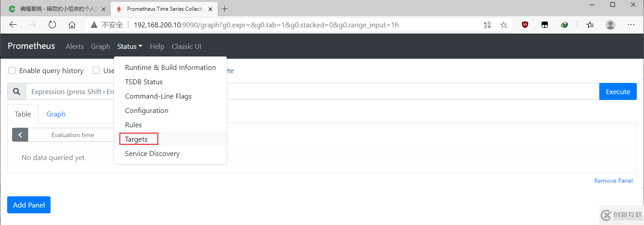Open the browser profile avatar
This screenshot has height=225, width=644.
tap(610, 25)
